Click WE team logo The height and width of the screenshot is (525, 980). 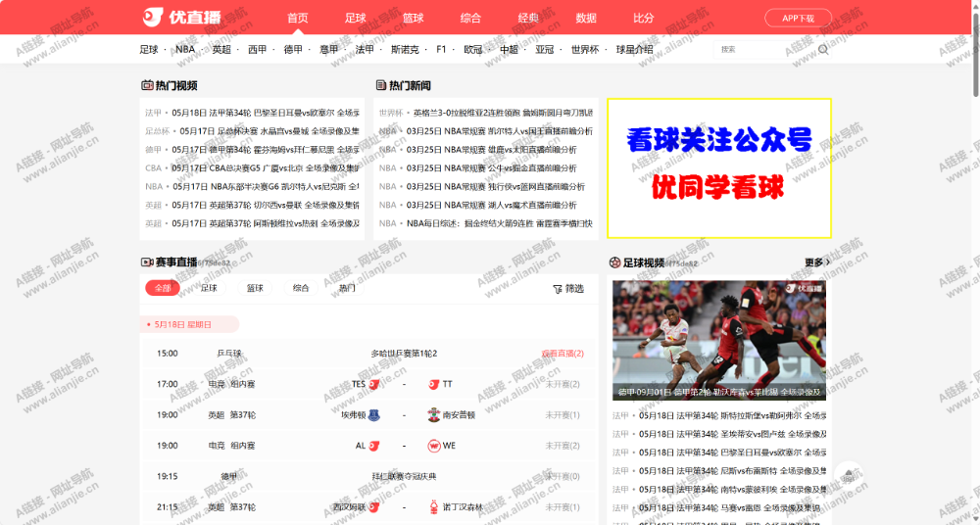434,446
